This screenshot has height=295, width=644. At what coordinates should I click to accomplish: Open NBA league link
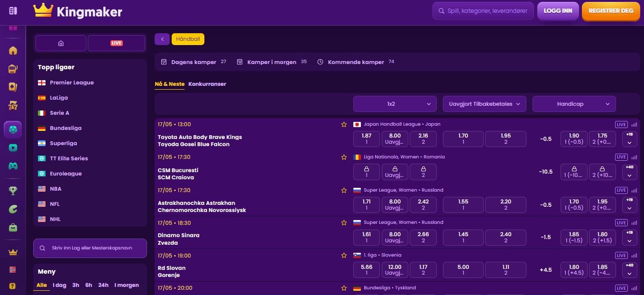coord(55,189)
